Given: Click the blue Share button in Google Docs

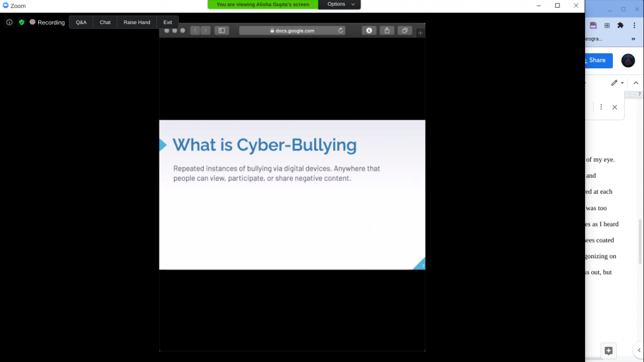Looking at the screenshot, I should [599, 60].
